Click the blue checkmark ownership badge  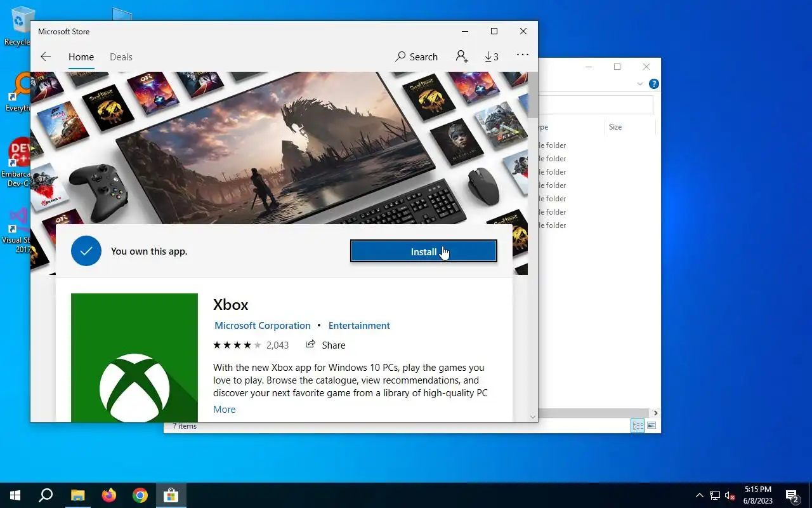[86, 251]
